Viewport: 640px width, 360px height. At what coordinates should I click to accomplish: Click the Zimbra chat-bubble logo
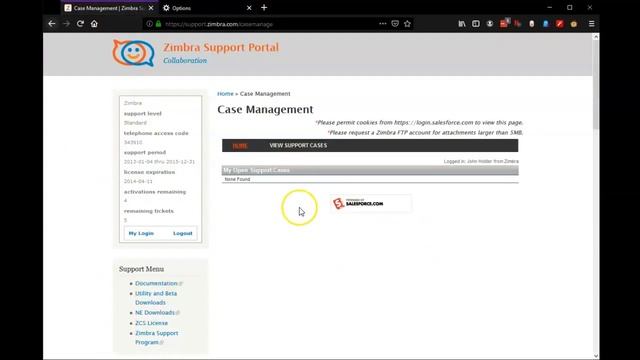coord(134,53)
